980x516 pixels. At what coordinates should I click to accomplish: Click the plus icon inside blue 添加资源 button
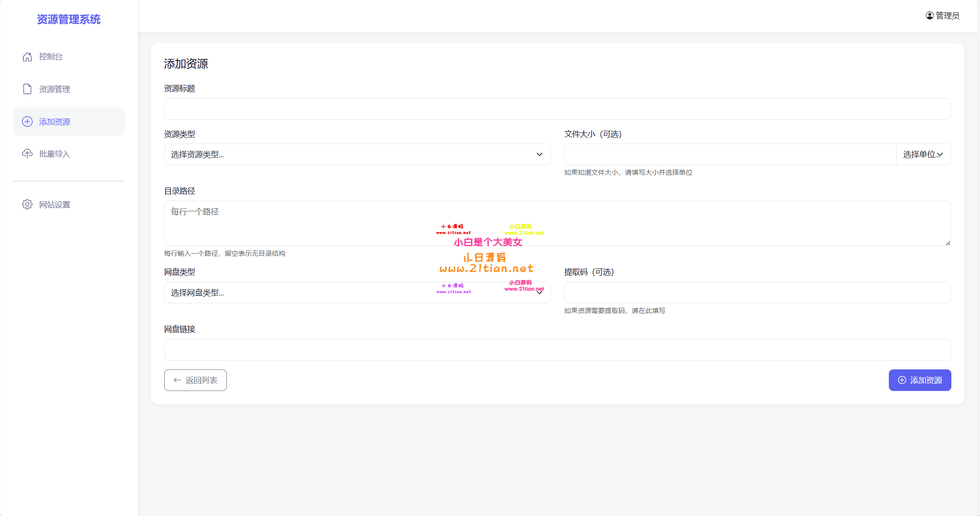tap(902, 380)
